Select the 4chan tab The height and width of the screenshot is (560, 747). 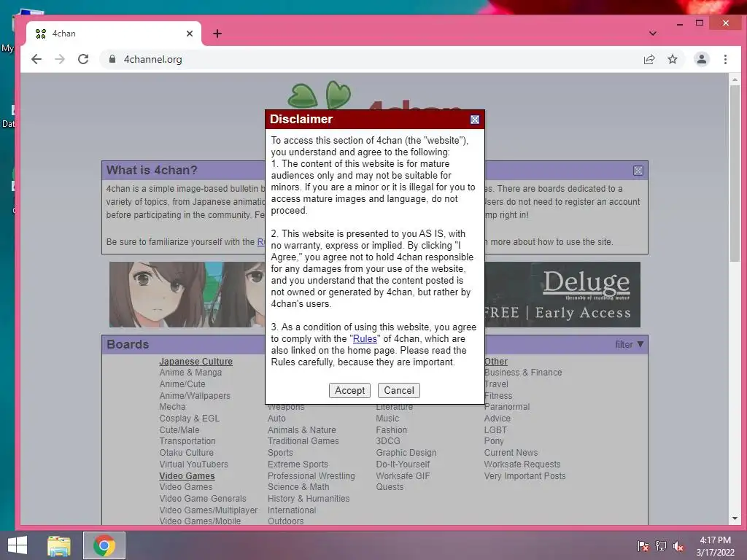(114, 34)
